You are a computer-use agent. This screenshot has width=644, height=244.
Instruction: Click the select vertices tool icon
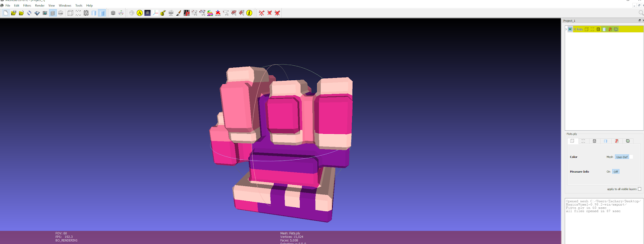[x=194, y=13]
